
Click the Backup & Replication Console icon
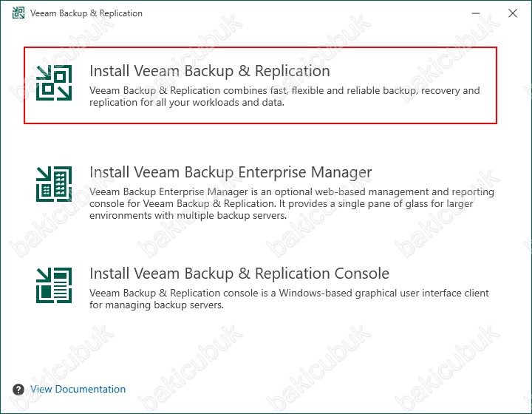point(54,285)
